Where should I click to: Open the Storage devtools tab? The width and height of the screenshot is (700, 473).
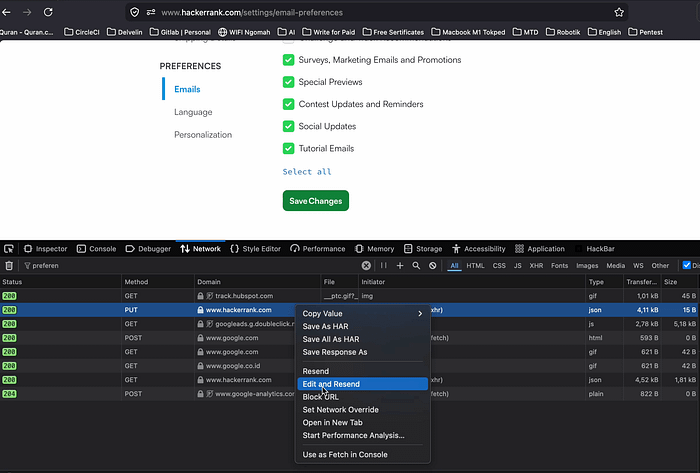point(423,249)
